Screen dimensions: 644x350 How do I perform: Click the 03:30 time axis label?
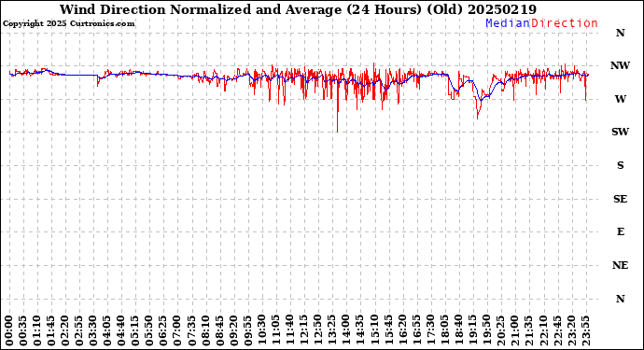click(93, 330)
